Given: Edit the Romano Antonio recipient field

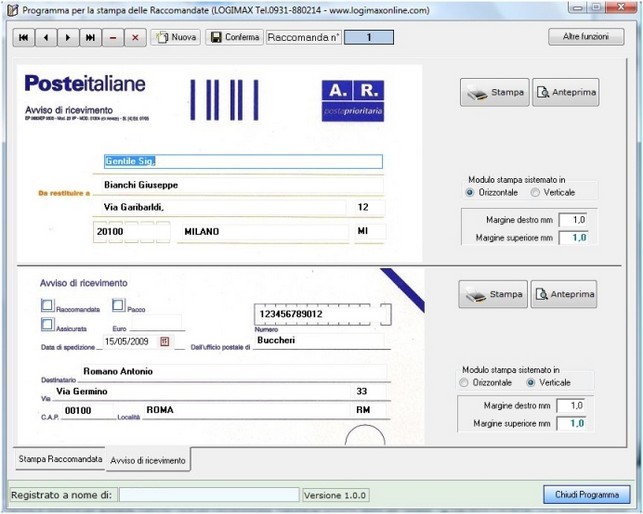Looking at the screenshot, I should pos(233,372).
